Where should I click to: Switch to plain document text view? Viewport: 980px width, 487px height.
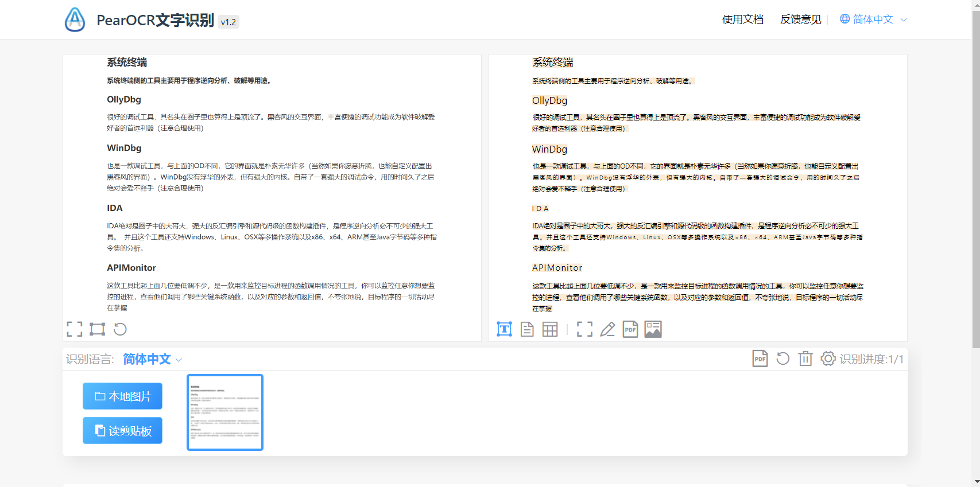(527, 329)
